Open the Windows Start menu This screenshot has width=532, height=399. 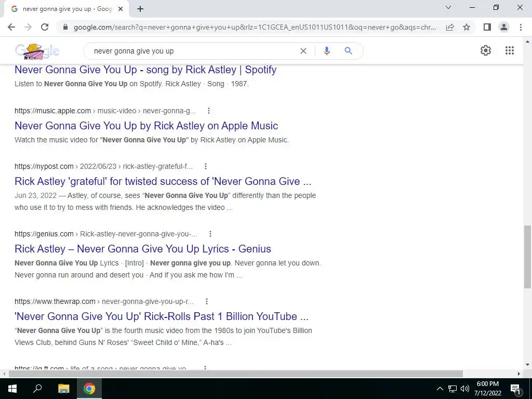click(x=12, y=389)
